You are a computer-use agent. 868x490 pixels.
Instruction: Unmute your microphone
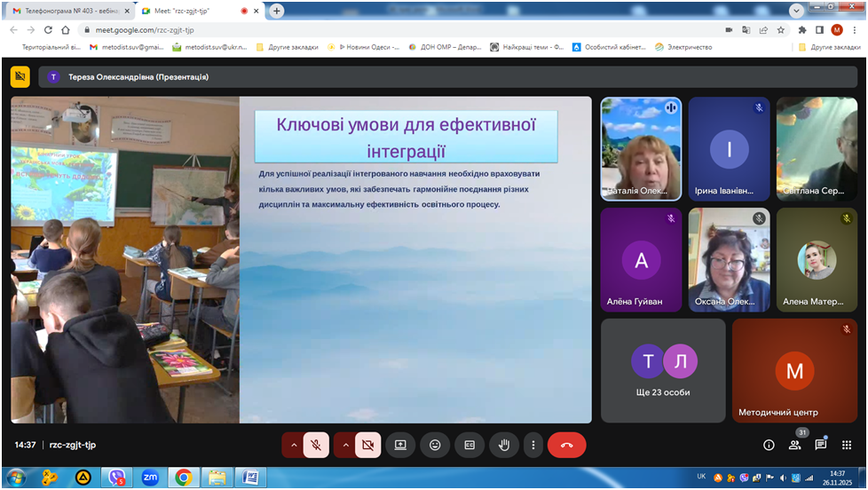[316, 445]
